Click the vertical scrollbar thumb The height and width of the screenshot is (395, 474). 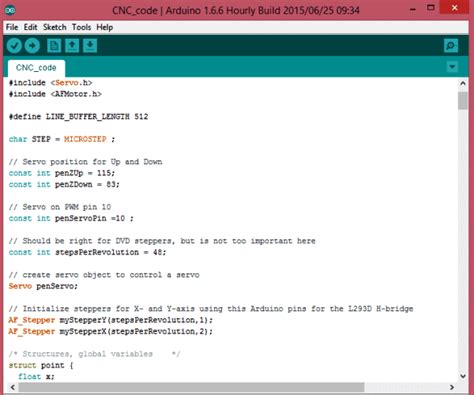tap(463, 101)
